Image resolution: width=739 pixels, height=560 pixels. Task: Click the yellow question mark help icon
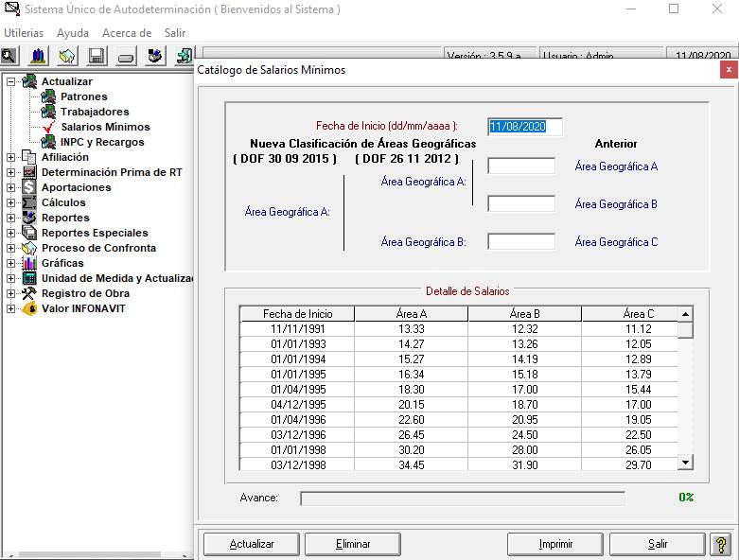pos(720,544)
